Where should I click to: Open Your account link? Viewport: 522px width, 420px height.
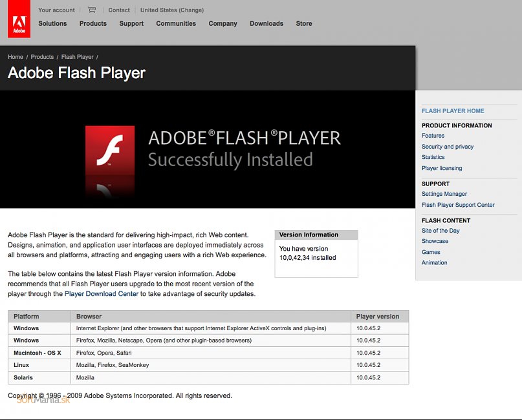click(56, 10)
